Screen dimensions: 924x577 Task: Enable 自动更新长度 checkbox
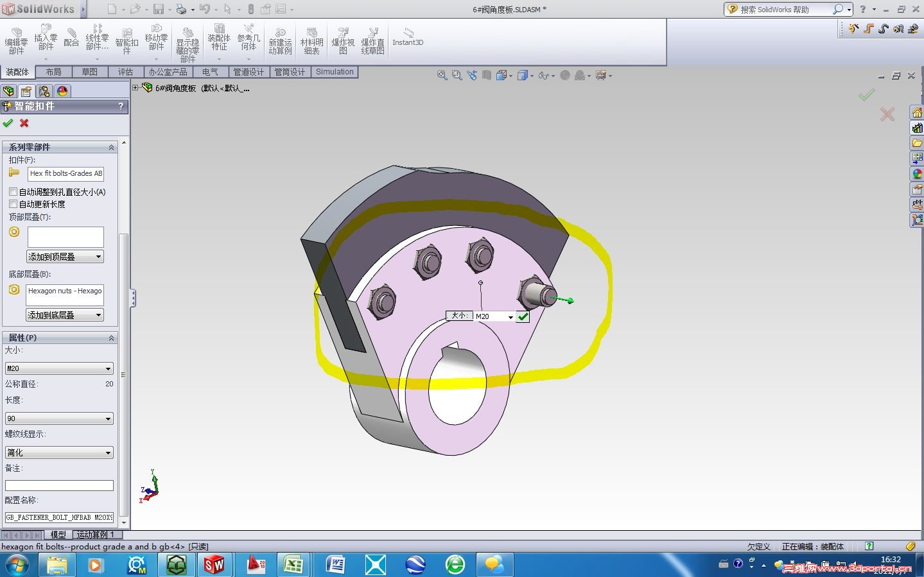click(13, 204)
